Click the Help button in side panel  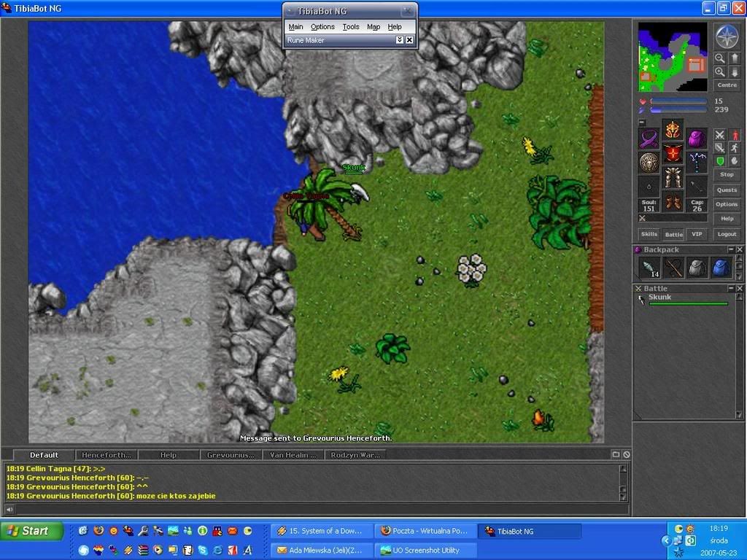point(727,219)
